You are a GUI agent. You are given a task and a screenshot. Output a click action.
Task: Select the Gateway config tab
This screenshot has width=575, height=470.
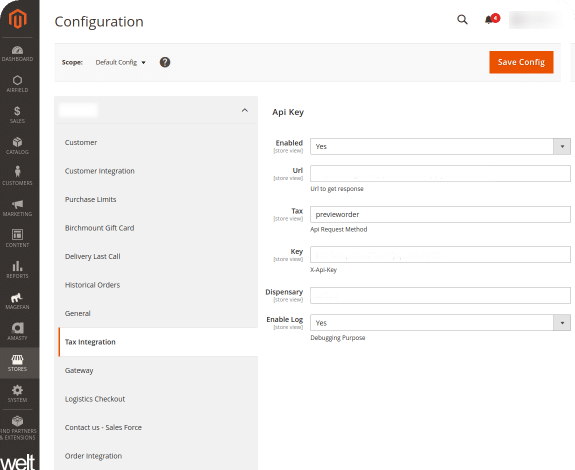coord(79,370)
